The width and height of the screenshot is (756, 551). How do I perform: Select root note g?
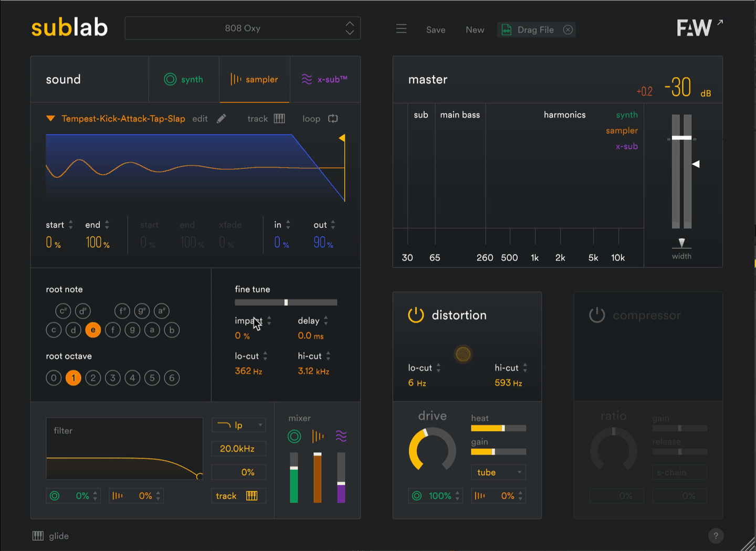(x=132, y=330)
